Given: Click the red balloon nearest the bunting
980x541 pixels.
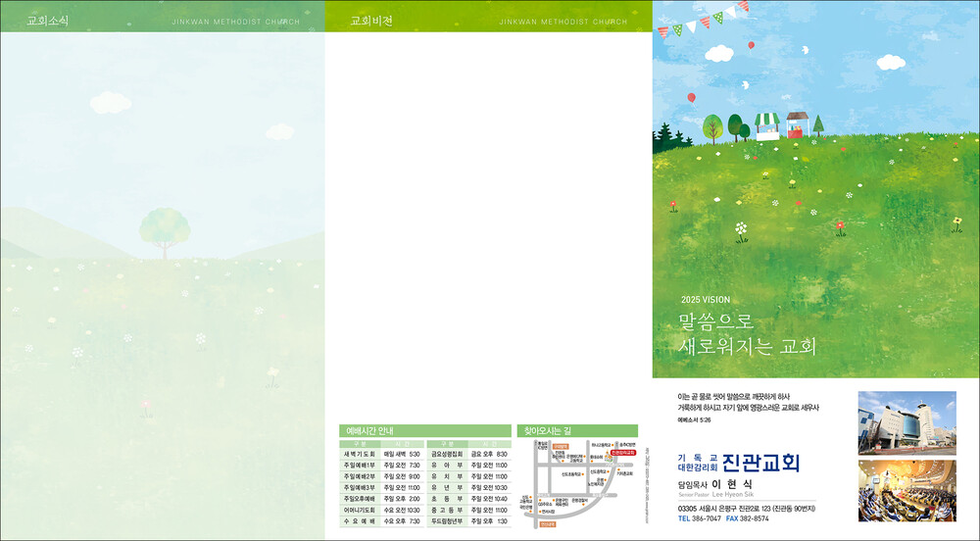Looking at the screenshot, I should coord(691,98).
